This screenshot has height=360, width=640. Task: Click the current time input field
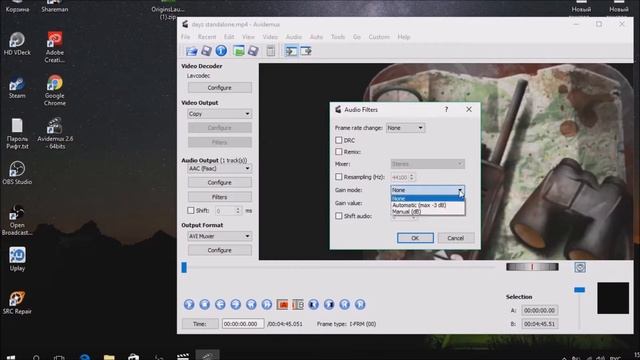pyautogui.click(x=243, y=324)
